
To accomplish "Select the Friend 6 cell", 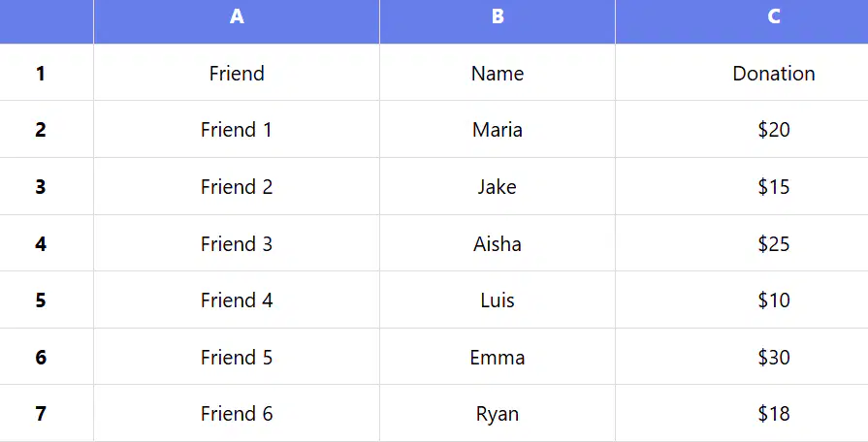I will point(237,413).
